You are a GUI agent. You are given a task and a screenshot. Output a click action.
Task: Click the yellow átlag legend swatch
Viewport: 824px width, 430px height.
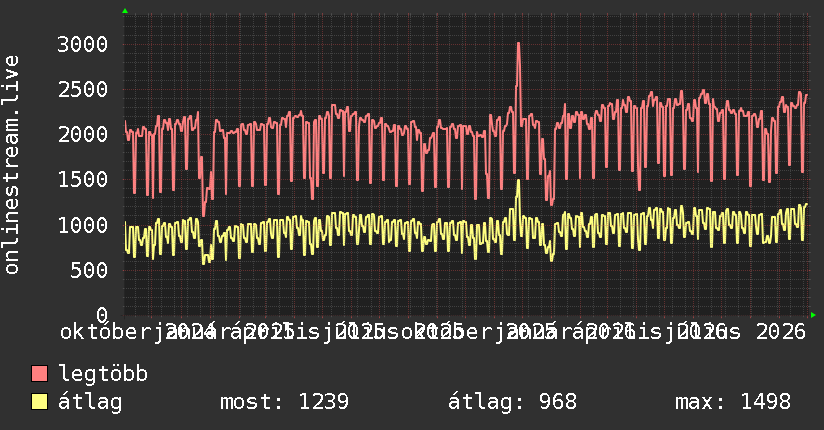(x=39, y=401)
